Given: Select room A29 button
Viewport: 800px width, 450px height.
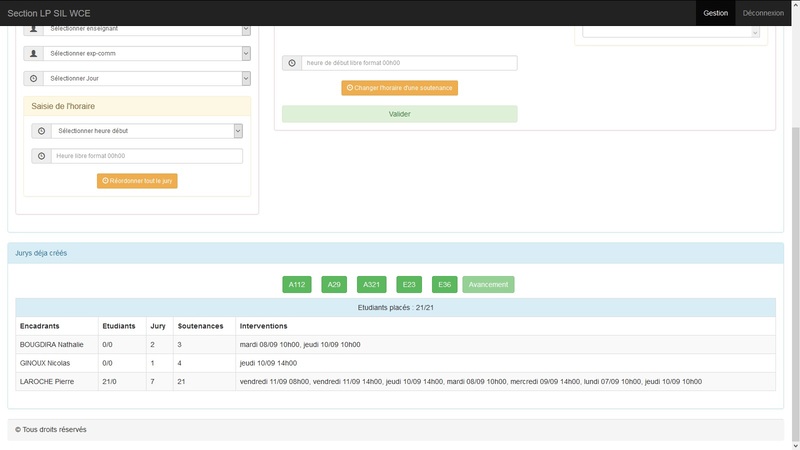Looking at the screenshot, I should tap(334, 285).
